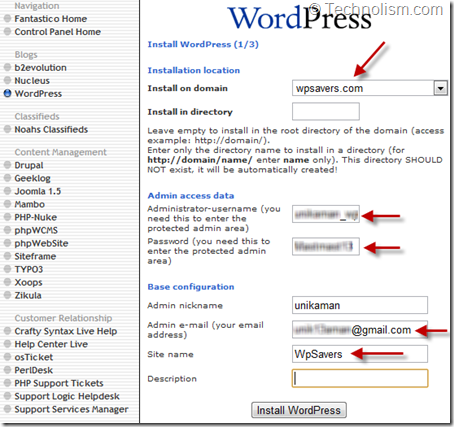Open the Mambo installer
The height and width of the screenshot is (427, 454).
[x=29, y=204]
